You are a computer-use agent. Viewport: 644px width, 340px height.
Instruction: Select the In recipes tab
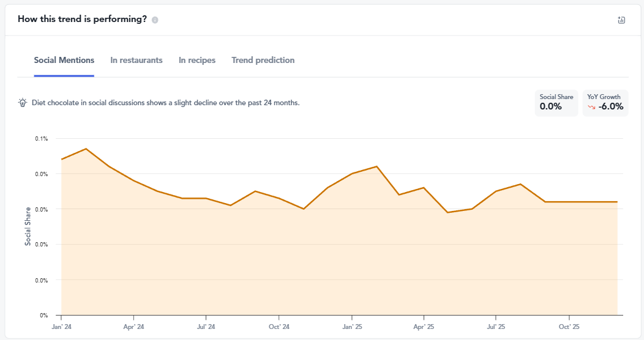pyautogui.click(x=197, y=60)
